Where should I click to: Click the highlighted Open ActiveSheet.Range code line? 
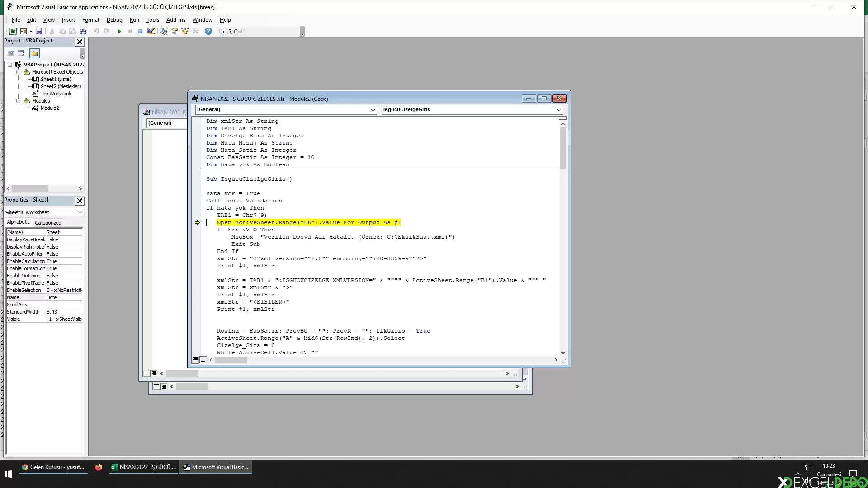(309, 222)
